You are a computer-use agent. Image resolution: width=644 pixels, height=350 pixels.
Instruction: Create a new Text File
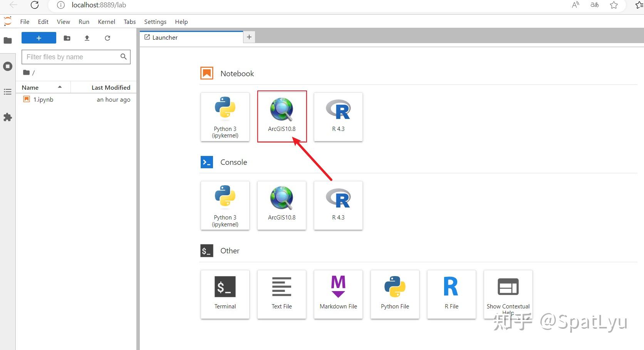[x=282, y=294]
